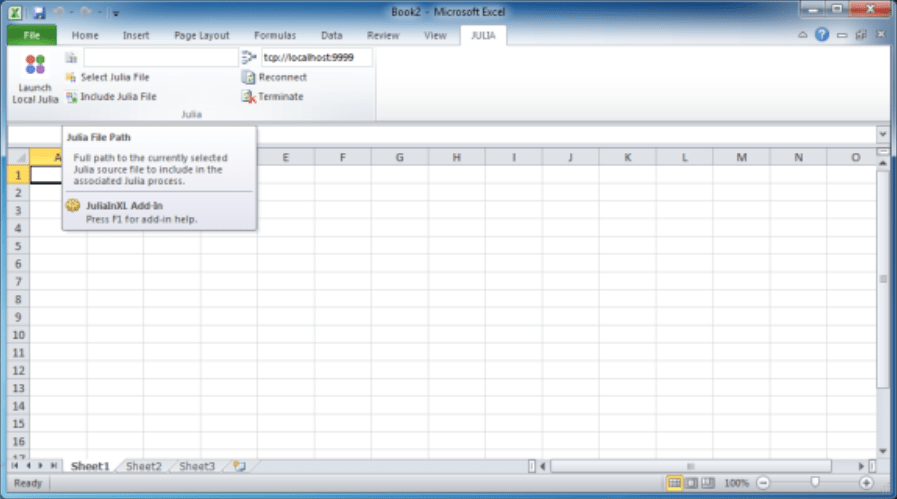Minimize the workbook window in ribbon

pos(842,35)
